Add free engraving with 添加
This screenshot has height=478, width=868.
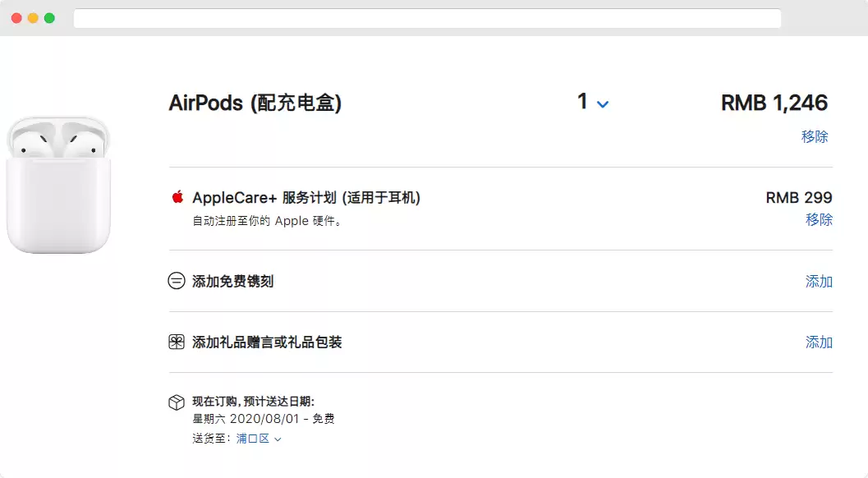(x=819, y=282)
